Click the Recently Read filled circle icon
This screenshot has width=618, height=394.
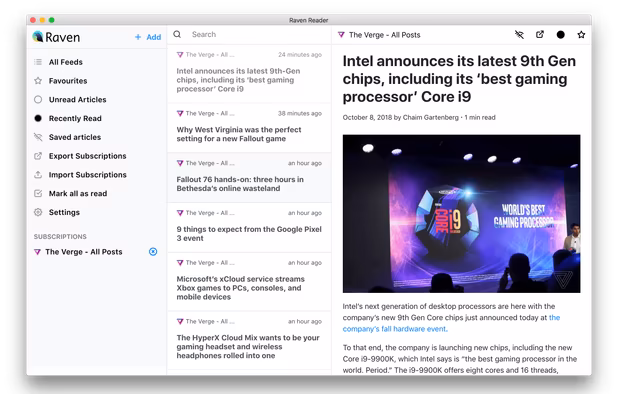(x=38, y=118)
